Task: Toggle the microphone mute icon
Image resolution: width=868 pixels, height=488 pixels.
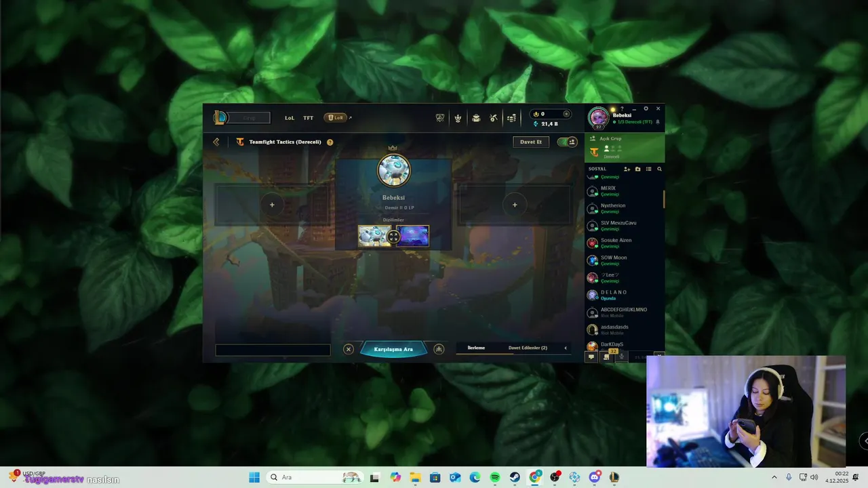Action: point(622,357)
